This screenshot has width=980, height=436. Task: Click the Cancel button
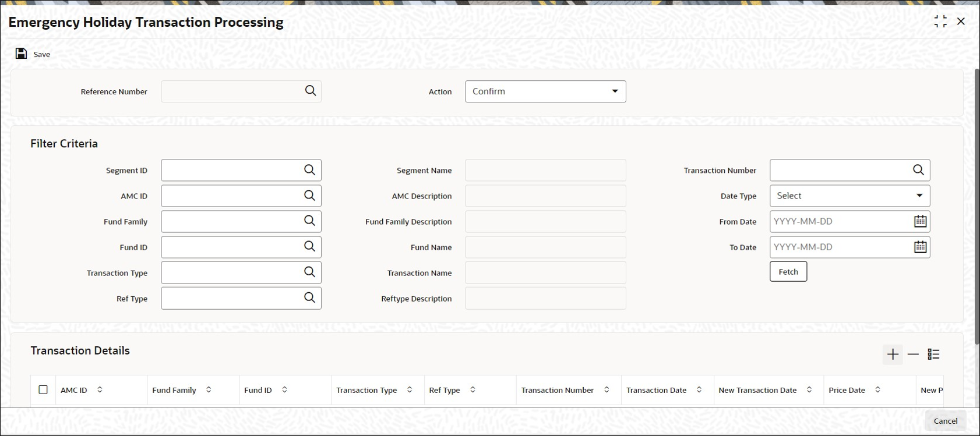coord(945,421)
